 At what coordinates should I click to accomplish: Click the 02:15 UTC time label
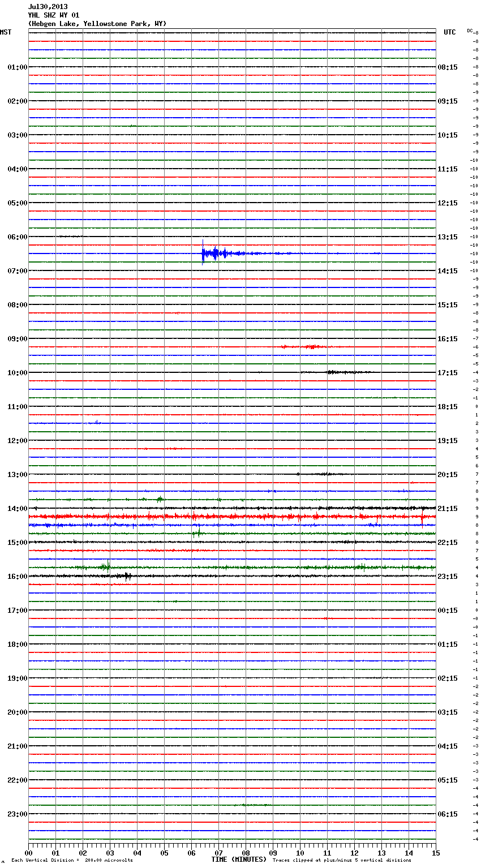pos(448,678)
